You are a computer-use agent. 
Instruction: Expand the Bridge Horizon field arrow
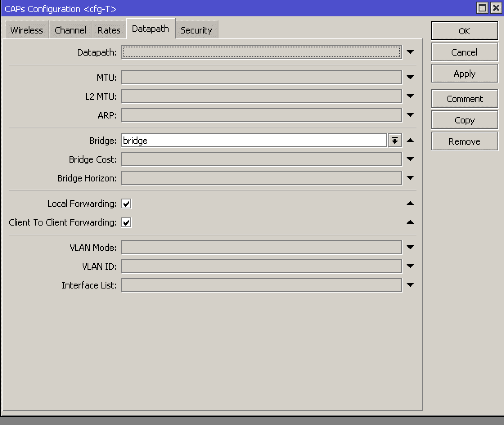point(410,178)
